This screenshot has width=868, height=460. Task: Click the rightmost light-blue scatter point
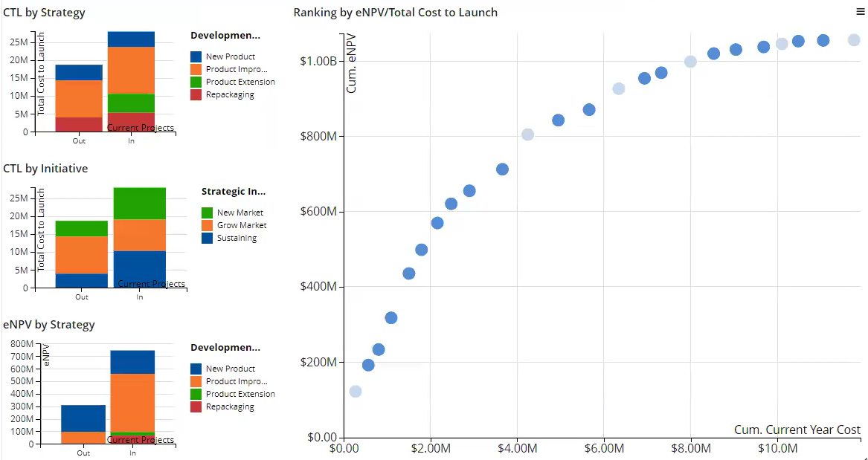pyautogui.click(x=854, y=40)
